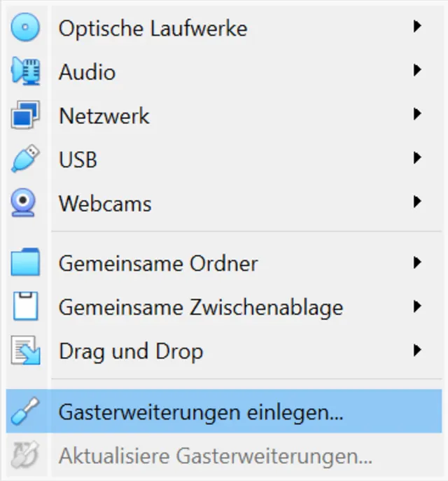448x481 pixels.
Task: Select Gasterweiterungen einlegen menu entry
Action: tap(201, 411)
